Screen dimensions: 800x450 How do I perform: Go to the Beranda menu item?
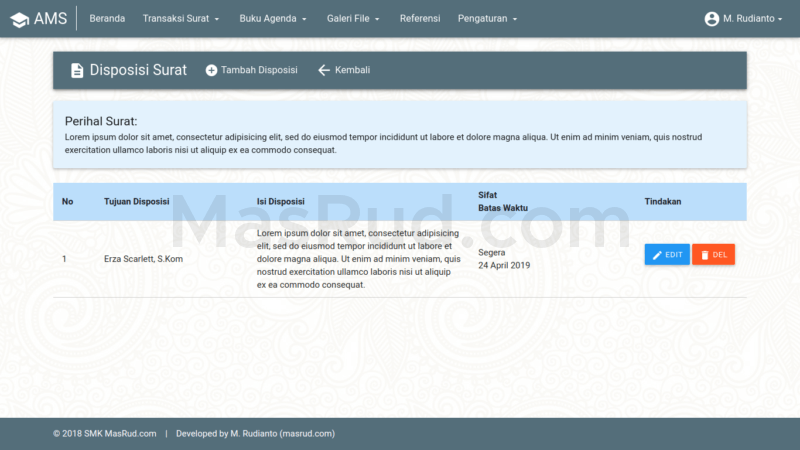coord(107,19)
